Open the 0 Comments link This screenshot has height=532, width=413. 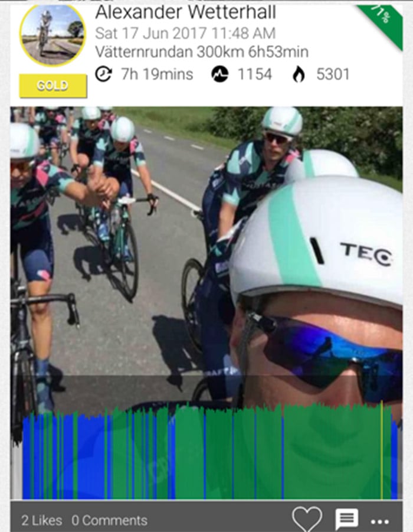tap(110, 520)
